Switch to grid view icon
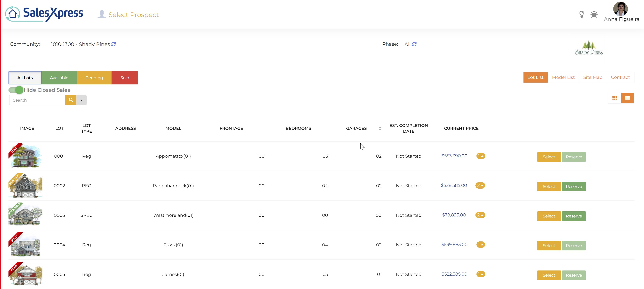This screenshot has height=289, width=644. 614,98
